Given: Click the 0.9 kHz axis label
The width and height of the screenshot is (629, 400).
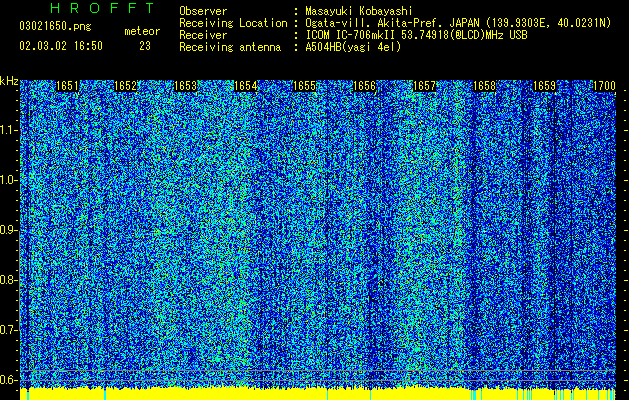Looking at the screenshot, I should 8,230.
